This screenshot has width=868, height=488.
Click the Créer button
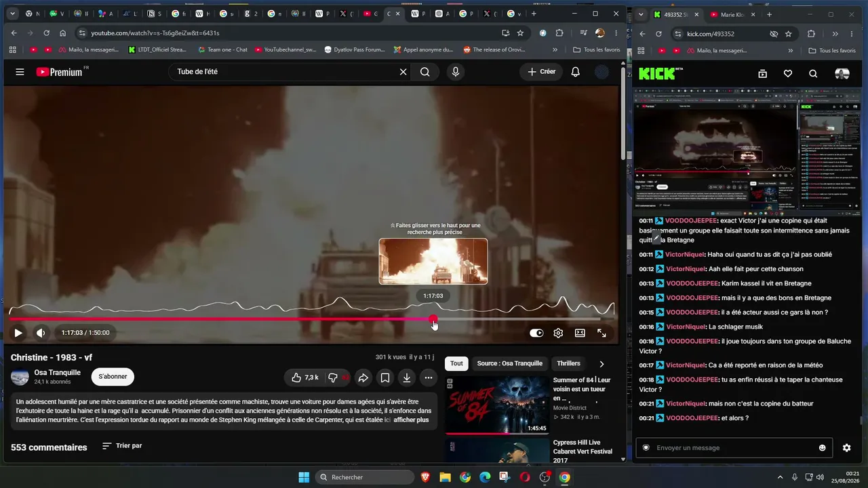tap(541, 72)
